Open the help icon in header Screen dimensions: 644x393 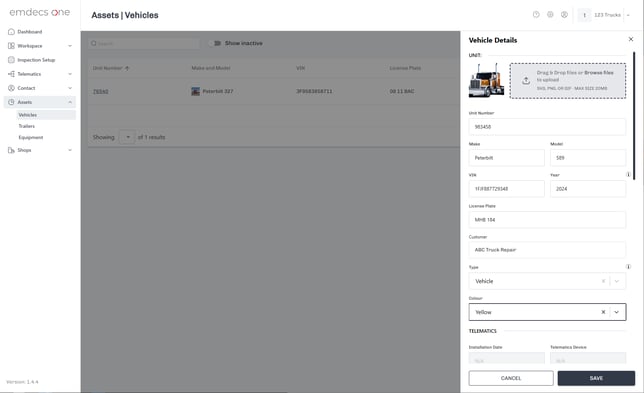pyautogui.click(x=536, y=15)
